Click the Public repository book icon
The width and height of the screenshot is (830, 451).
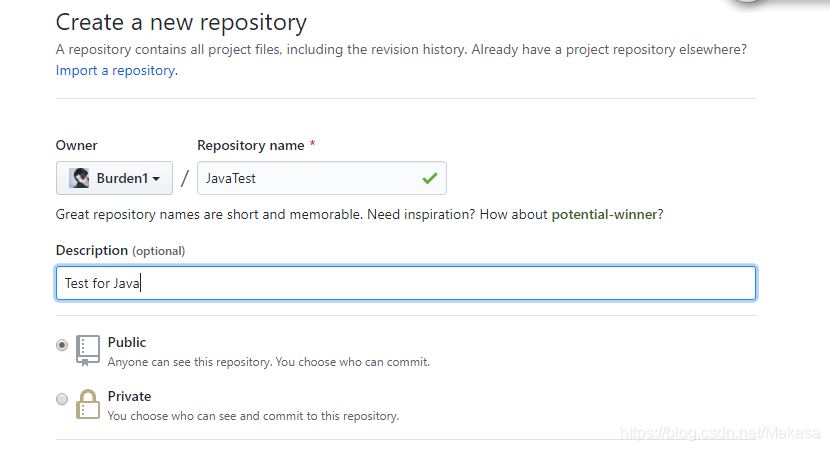pyautogui.click(x=88, y=350)
